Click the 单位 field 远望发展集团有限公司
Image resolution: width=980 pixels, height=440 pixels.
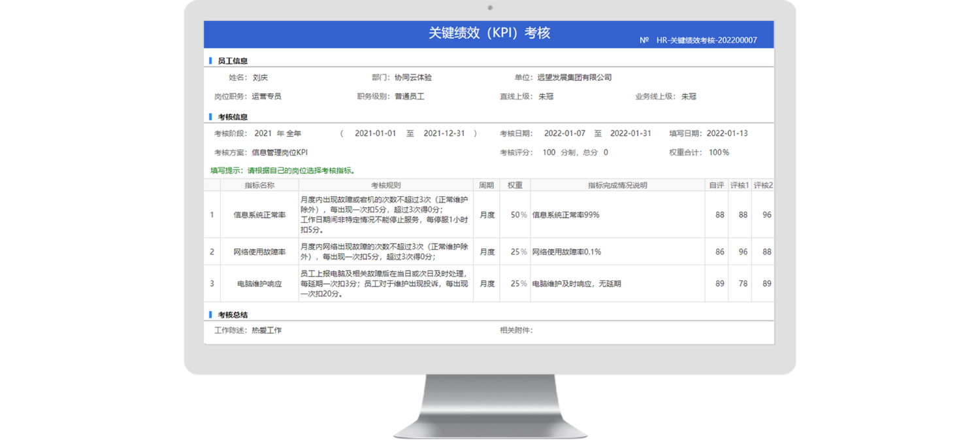[574, 78]
